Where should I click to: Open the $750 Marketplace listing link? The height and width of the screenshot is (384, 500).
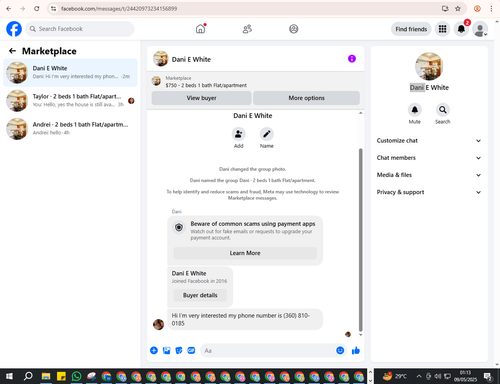click(206, 85)
